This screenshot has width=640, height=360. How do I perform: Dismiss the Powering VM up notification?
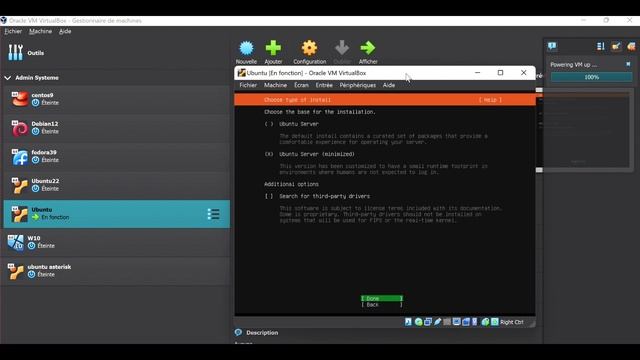point(628,64)
